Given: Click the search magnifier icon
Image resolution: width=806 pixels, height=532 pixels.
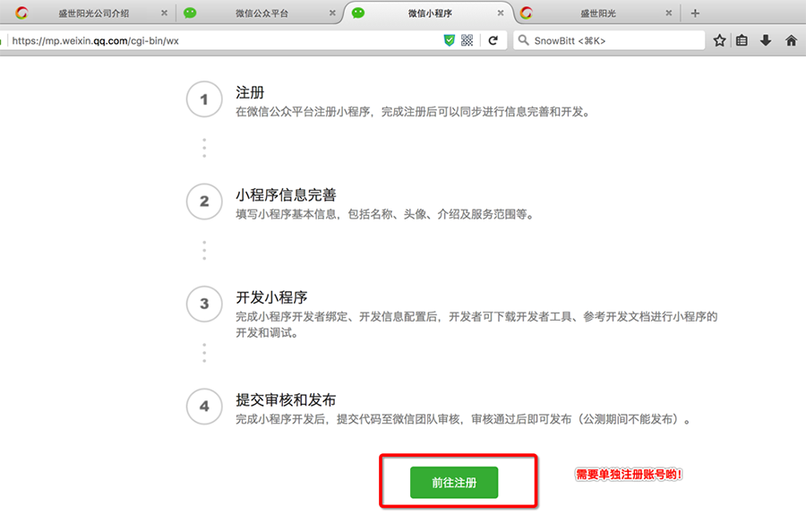Looking at the screenshot, I should click(x=524, y=40).
